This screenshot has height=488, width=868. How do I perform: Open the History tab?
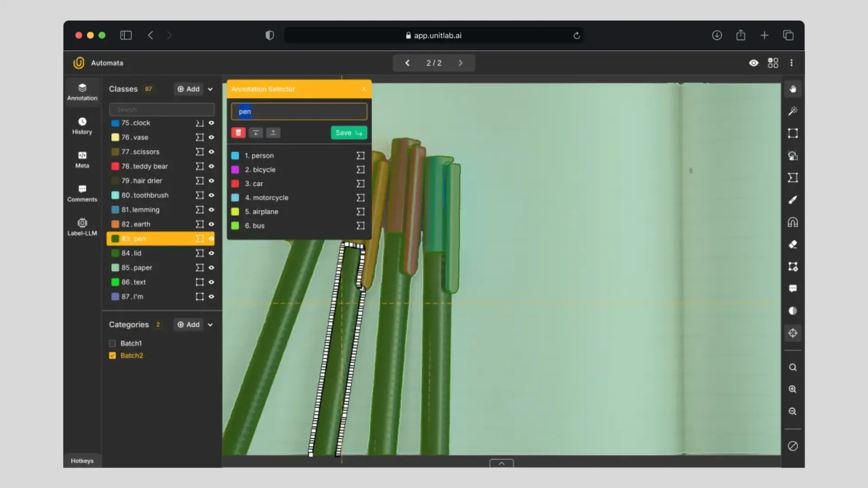coord(82,126)
